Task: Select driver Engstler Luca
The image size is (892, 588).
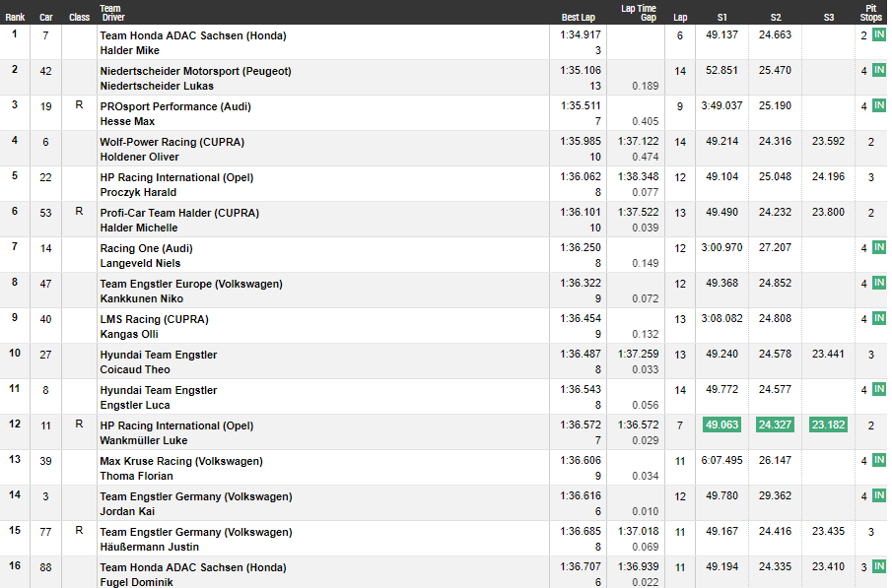Action: [135, 405]
